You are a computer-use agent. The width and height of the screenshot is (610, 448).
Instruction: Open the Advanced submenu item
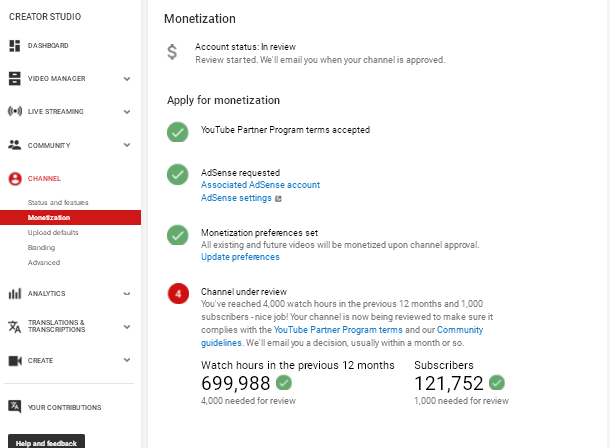[x=44, y=262]
